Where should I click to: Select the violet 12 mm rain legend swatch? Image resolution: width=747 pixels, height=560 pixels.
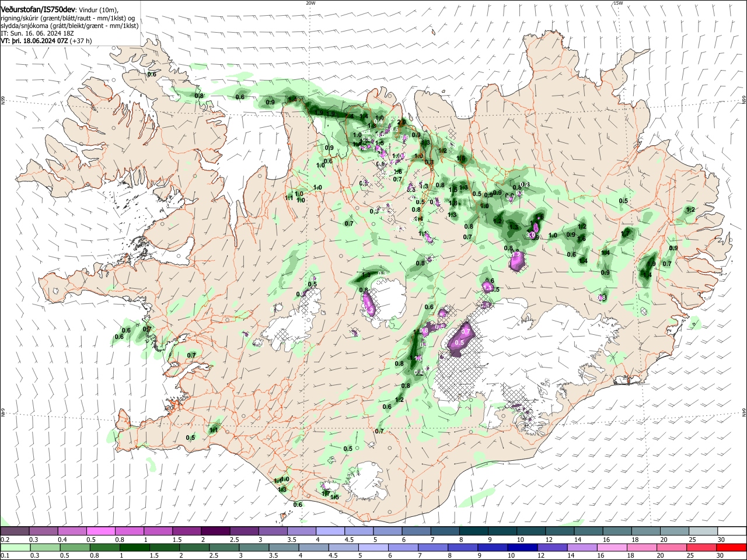(x=553, y=547)
